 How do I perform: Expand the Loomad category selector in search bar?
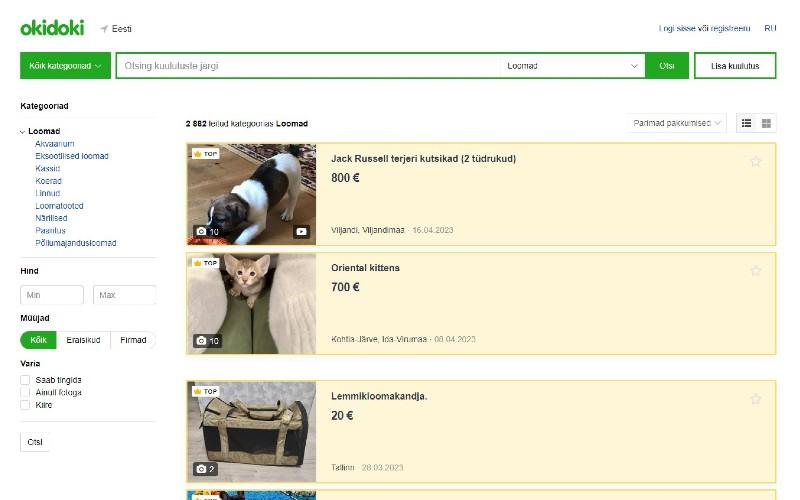572,66
